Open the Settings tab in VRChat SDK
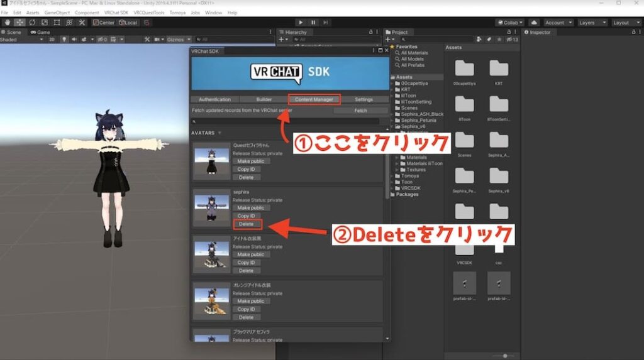 click(364, 99)
